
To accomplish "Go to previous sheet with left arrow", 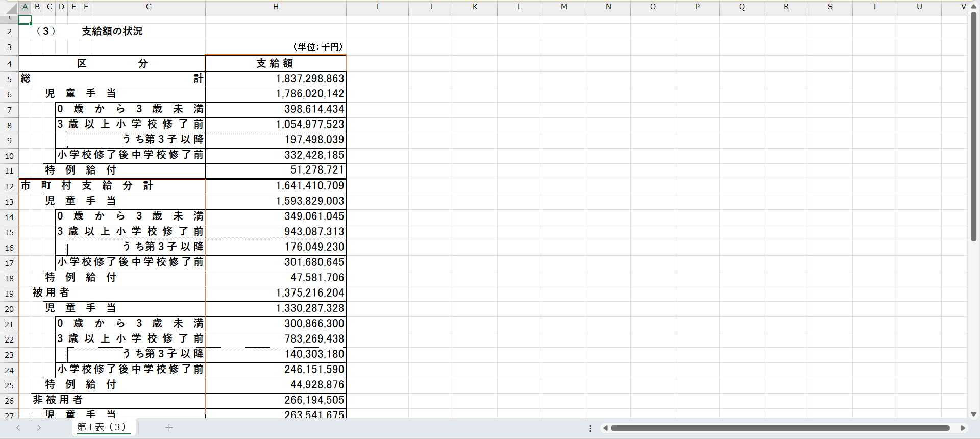I will coord(18,428).
